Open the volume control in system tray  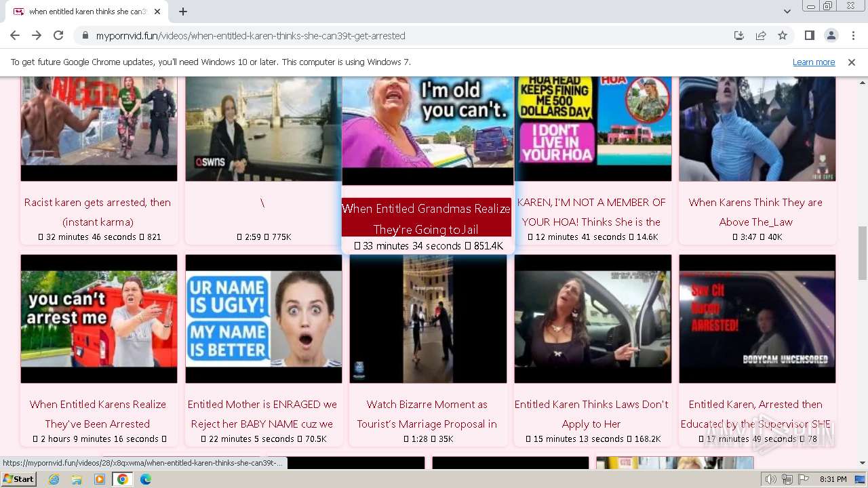(x=771, y=479)
